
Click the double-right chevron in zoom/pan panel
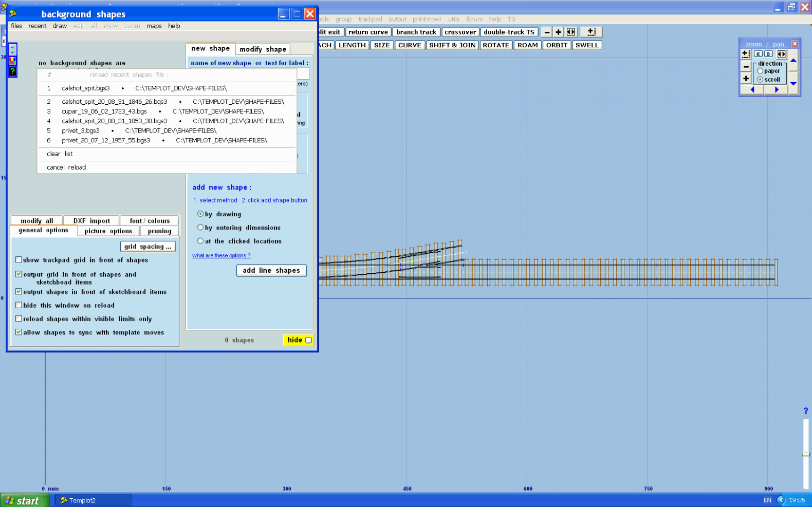768,54
